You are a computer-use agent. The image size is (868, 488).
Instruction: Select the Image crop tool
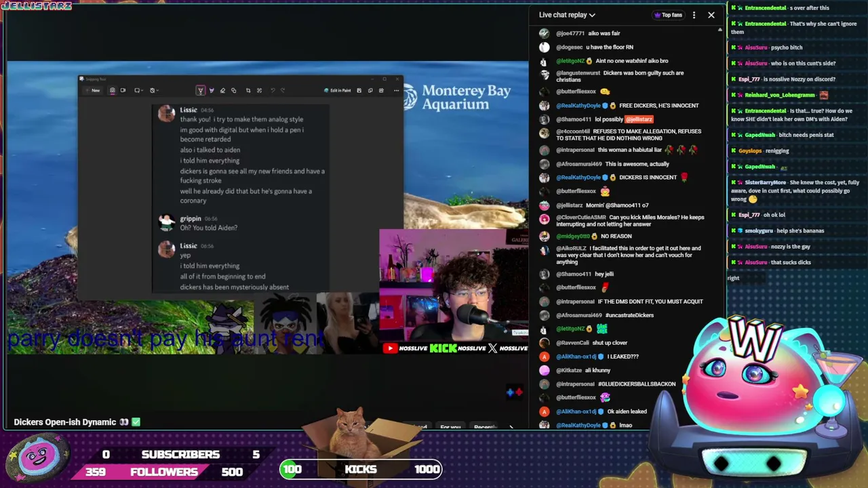tap(248, 90)
